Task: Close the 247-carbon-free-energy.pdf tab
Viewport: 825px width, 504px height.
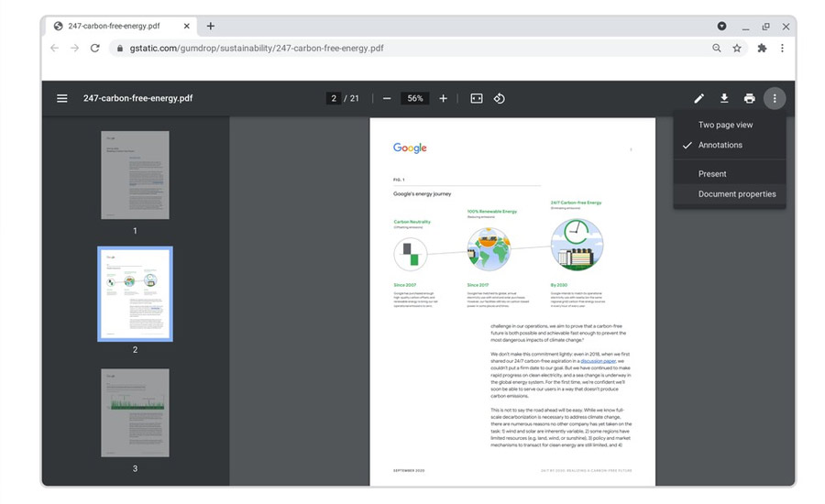Action: [x=187, y=26]
